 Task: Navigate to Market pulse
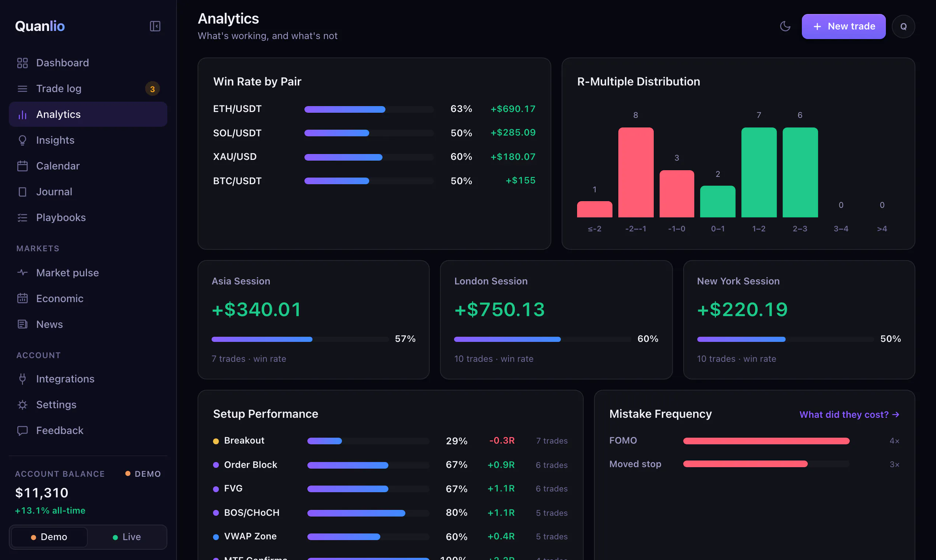point(88,273)
